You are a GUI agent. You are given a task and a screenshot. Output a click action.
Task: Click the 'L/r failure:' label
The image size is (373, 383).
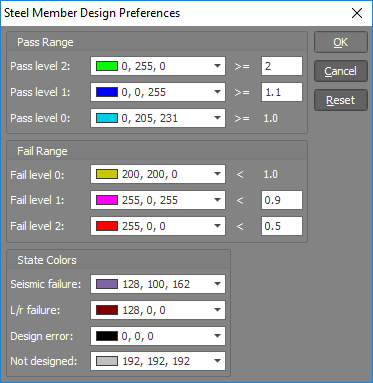(35, 310)
